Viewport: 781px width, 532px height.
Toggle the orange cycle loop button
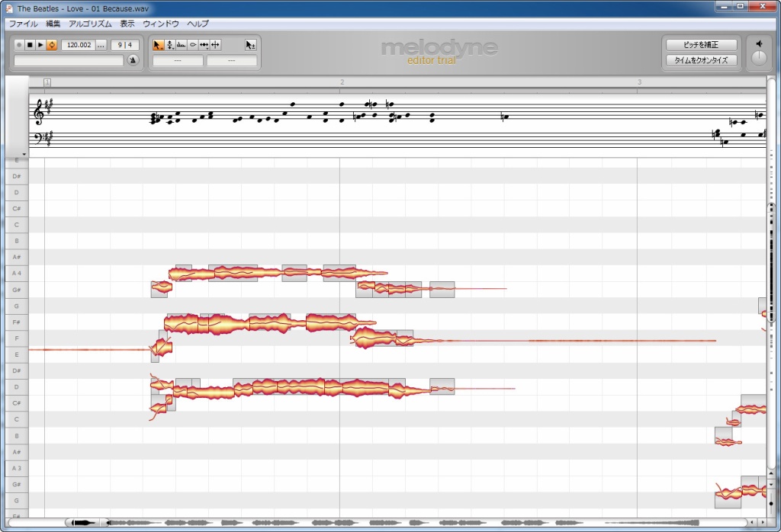(x=52, y=45)
